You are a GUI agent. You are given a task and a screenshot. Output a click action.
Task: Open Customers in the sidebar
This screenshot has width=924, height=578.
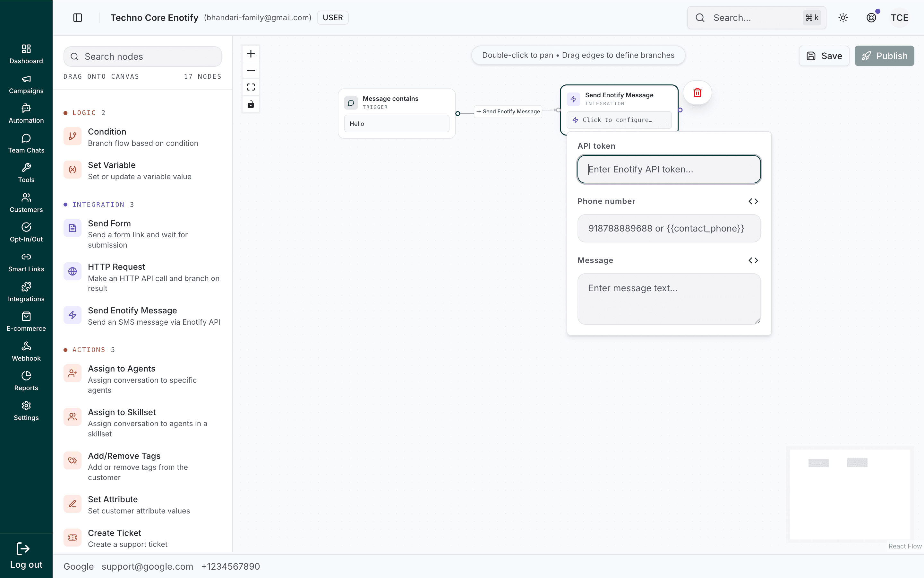26,203
